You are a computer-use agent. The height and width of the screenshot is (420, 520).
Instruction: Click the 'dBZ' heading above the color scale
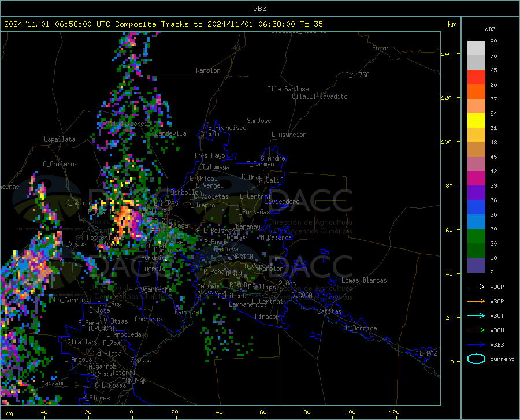(x=490, y=29)
